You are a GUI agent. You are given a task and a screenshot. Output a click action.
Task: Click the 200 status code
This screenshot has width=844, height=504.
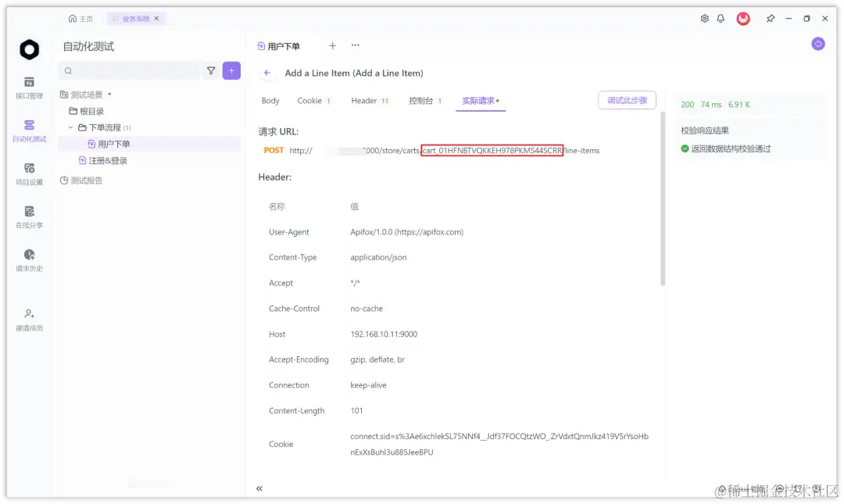(688, 105)
